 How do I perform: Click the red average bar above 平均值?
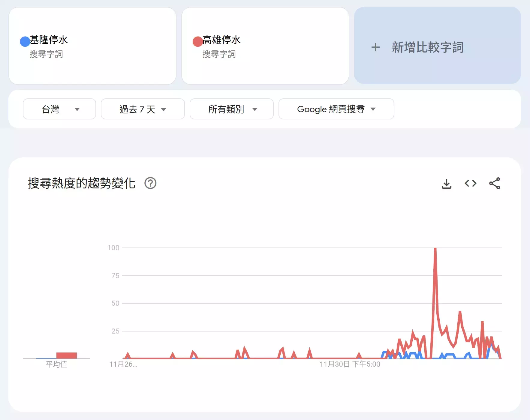pos(67,355)
